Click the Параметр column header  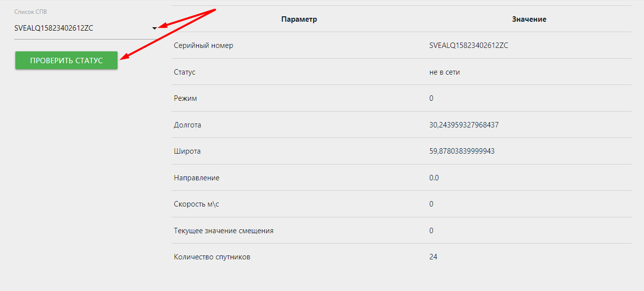pos(299,19)
